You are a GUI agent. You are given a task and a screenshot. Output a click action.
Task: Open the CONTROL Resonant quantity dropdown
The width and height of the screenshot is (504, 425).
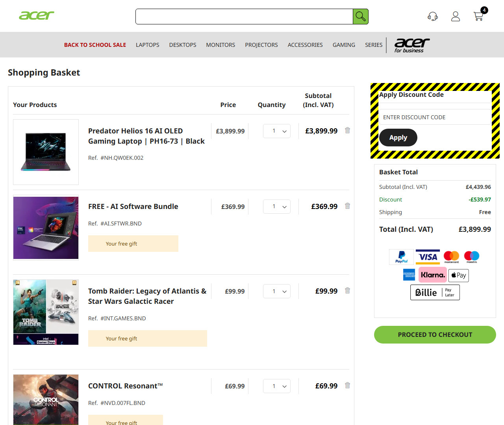(277, 386)
